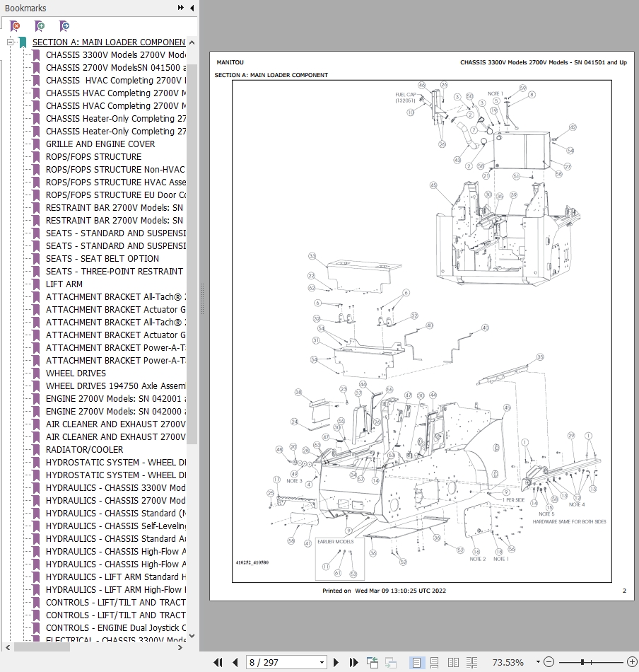
Task: Switch to continuous scrolling page view
Action: [434, 663]
